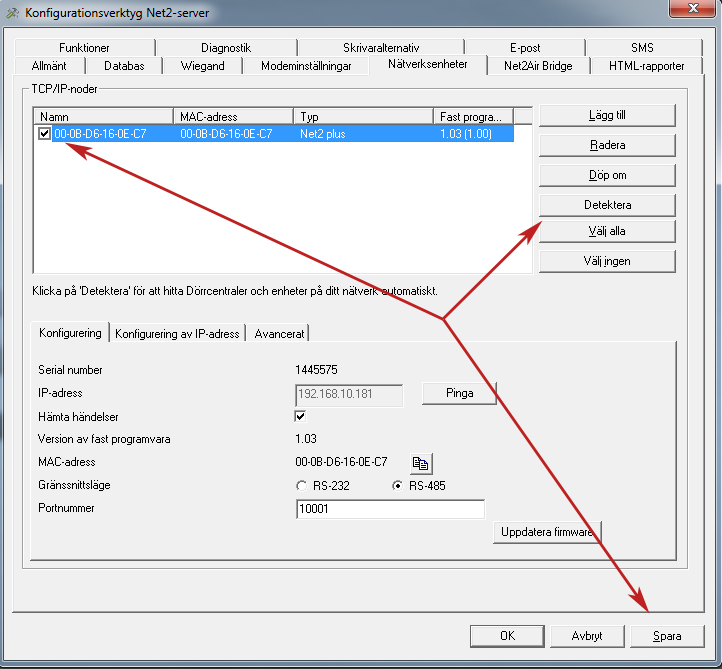Sort by the Fast progra... column header
Viewport: 722px width, 669px height.
pos(473,116)
